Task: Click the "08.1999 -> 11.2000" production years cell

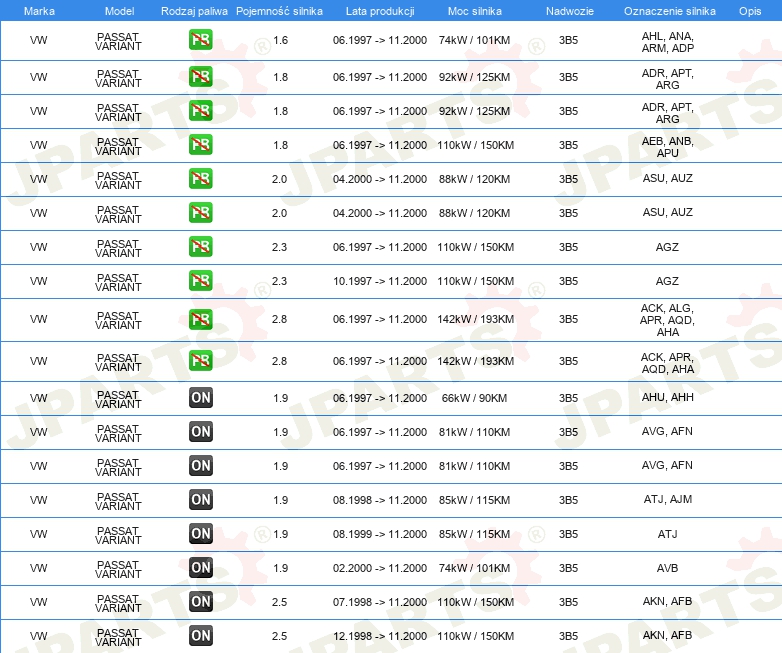Action: point(380,534)
